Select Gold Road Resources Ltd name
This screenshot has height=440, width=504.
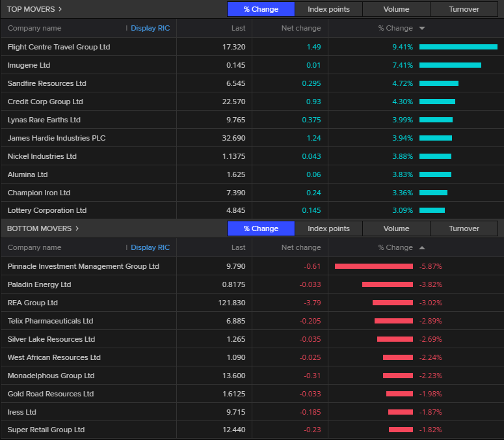[x=51, y=394]
